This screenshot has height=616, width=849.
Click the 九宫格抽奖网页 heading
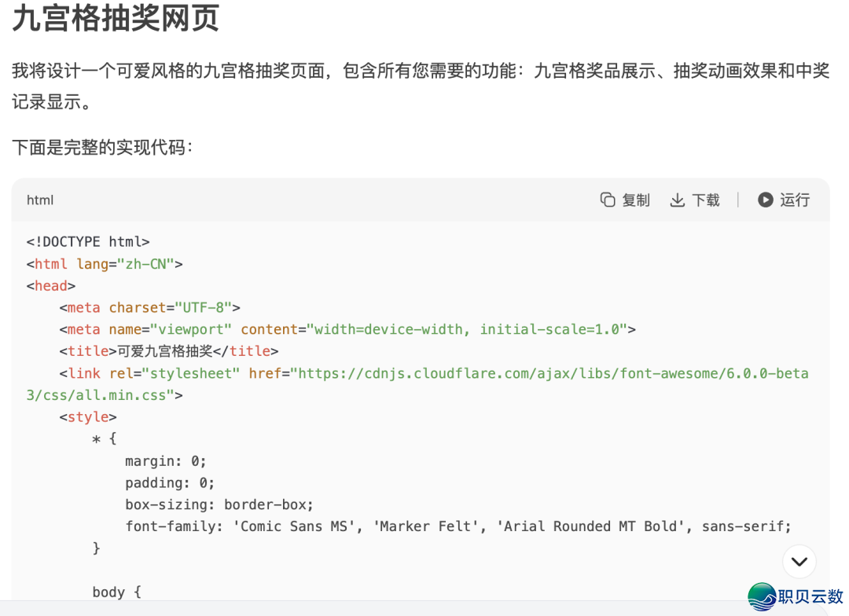[116, 18]
